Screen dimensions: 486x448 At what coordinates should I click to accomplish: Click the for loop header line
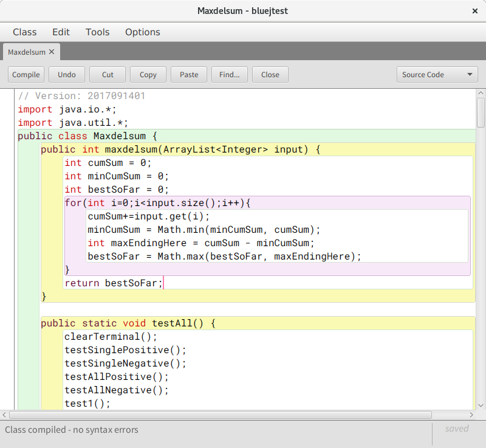(x=157, y=202)
